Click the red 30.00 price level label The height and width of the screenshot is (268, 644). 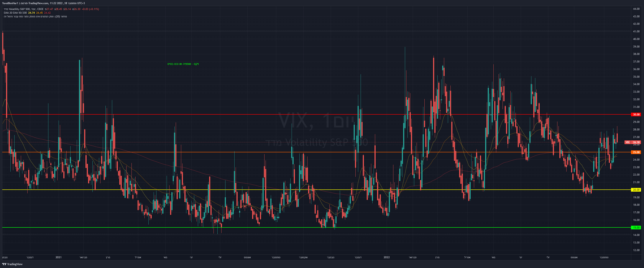[x=636, y=115]
